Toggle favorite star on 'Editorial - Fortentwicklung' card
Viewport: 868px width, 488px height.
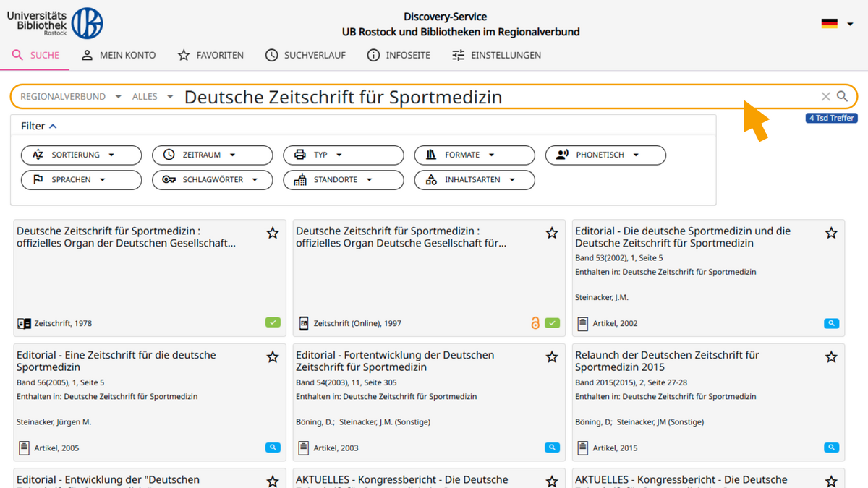552,357
